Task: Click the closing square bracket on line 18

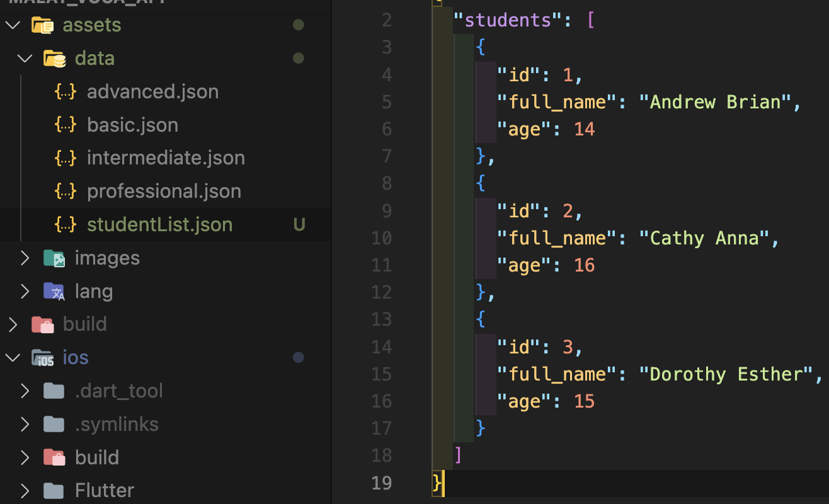Action: (458, 456)
